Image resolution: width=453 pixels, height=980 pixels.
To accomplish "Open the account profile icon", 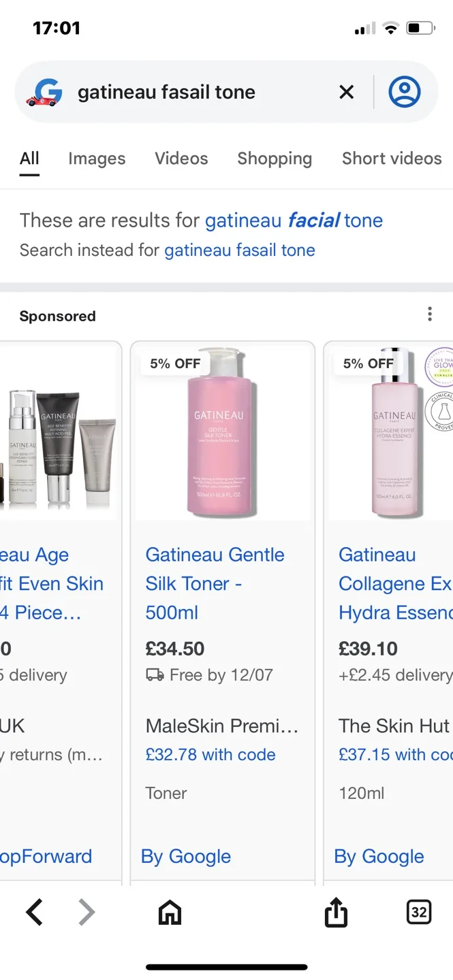I will tap(405, 92).
